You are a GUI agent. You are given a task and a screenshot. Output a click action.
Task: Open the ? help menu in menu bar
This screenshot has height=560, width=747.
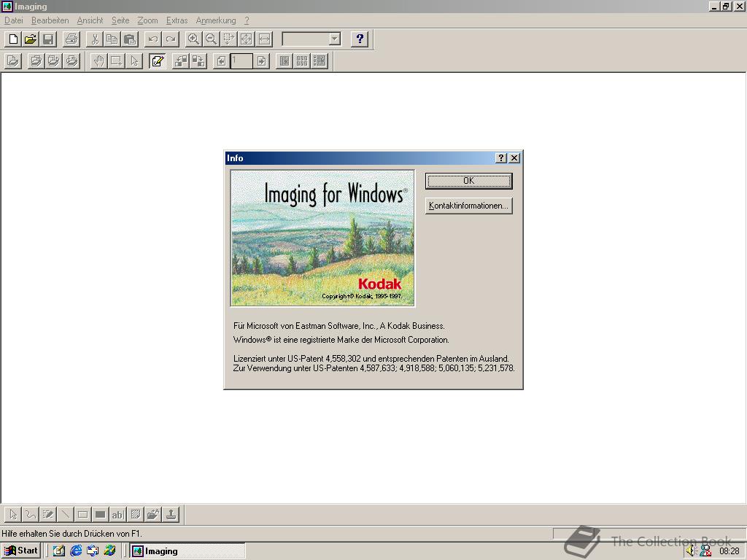247,20
